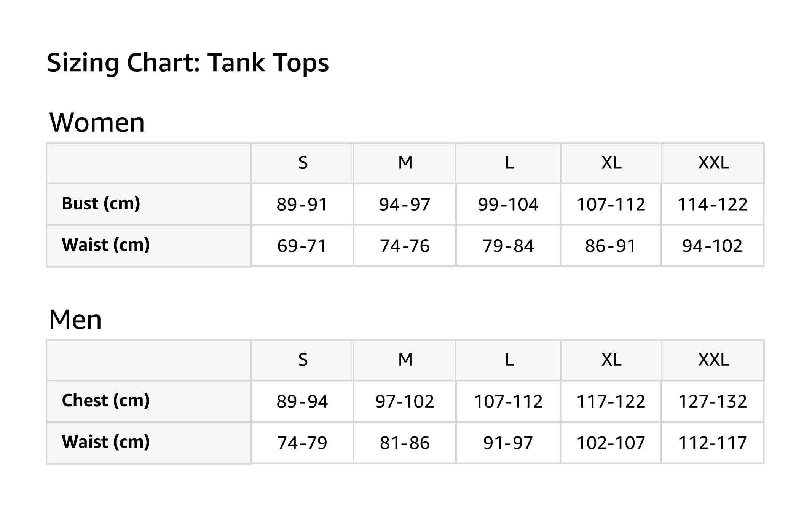Select the Women section heading
Image resolution: width=812 pixels, height=510 pixels.
pyautogui.click(x=97, y=123)
